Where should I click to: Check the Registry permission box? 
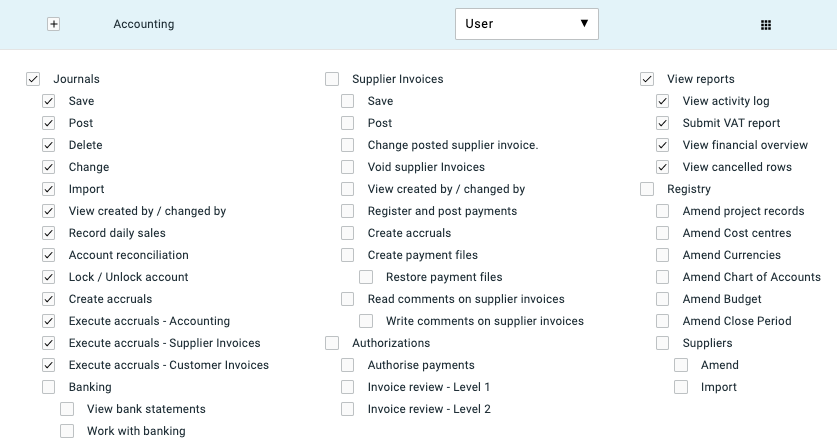[647, 189]
